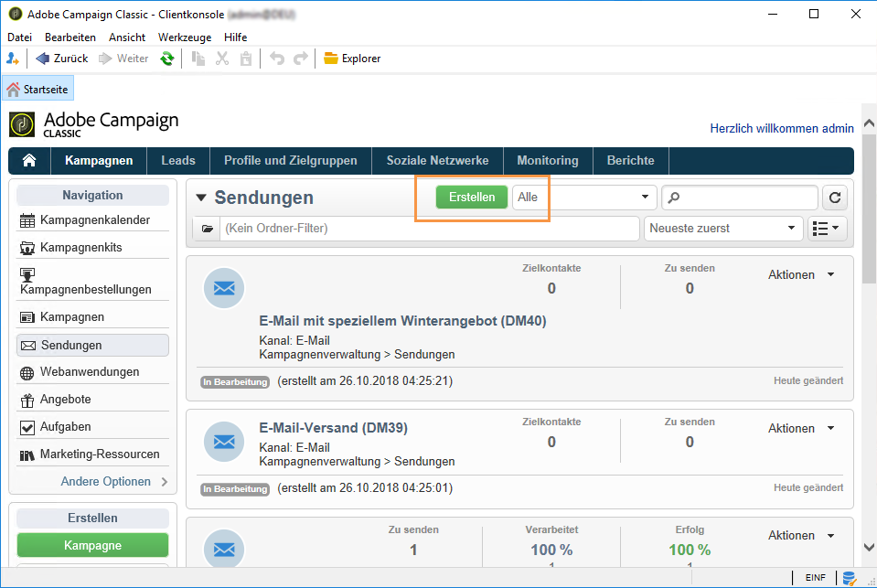877x588 pixels.
Task: Click the copy icon in toolbar
Action: [x=198, y=59]
